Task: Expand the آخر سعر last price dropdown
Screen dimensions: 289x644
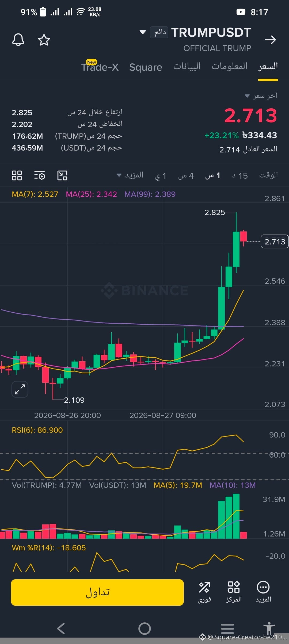Action: [261, 95]
